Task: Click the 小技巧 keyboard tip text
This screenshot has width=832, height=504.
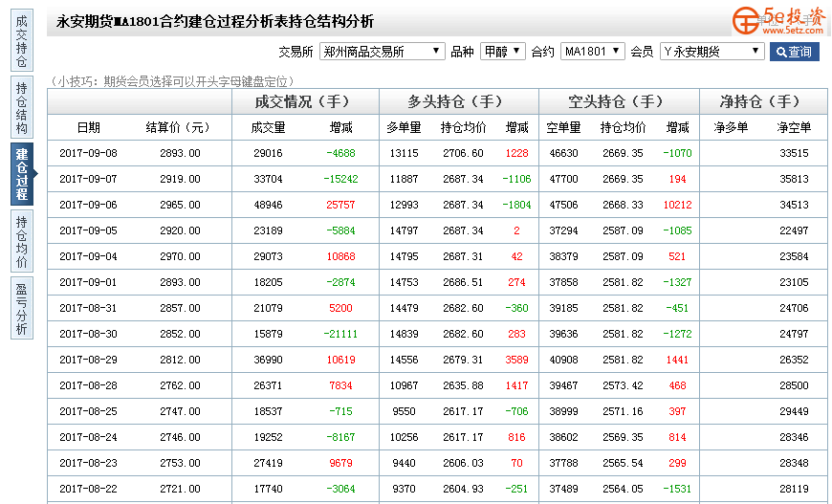Action: click(x=172, y=81)
